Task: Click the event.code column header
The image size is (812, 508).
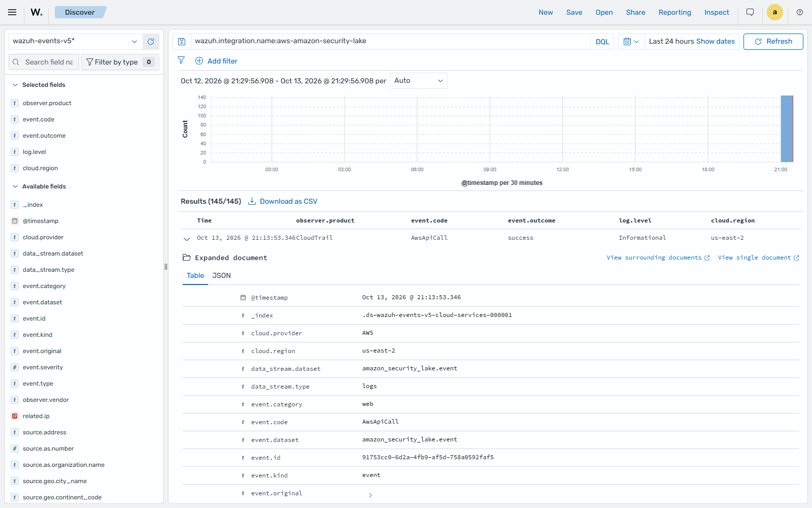Action: pos(429,220)
